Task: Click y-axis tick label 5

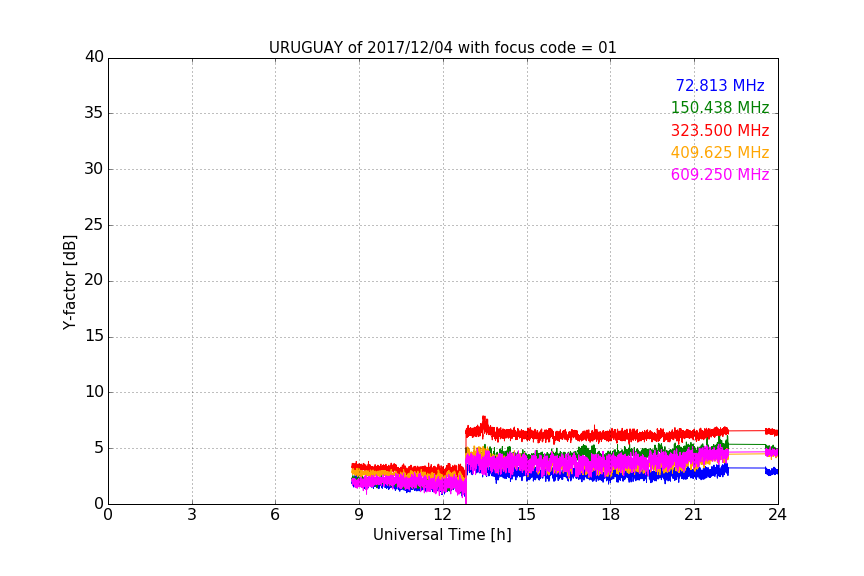Action: coord(99,448)
